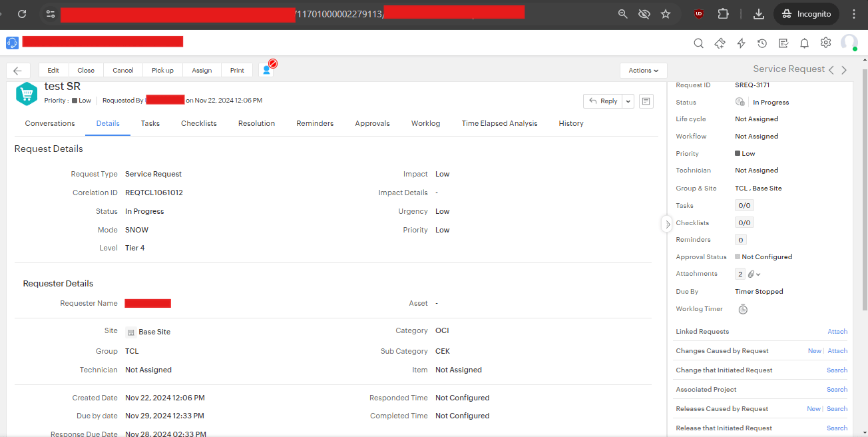Viewport: 868px width, 437px height.
Task: Open the Reply options dropdown arrow
Action: coord(628,101)
